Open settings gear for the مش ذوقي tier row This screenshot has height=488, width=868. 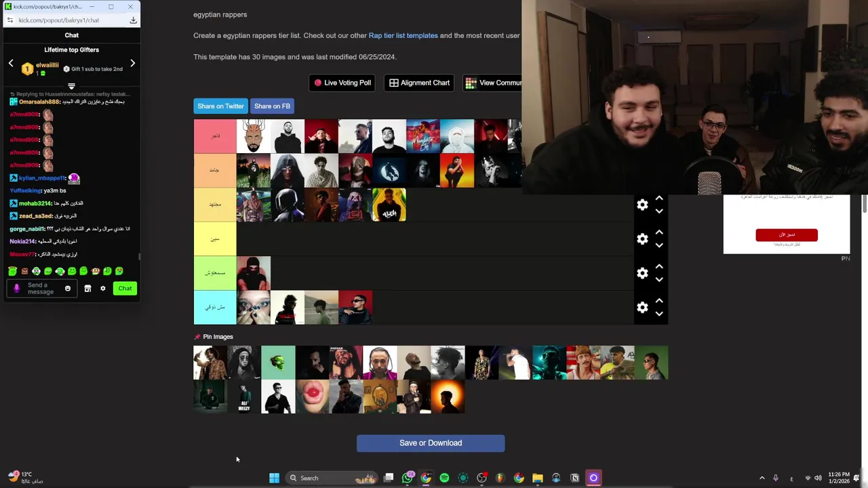pyautogui.click(x=642, y=307)
